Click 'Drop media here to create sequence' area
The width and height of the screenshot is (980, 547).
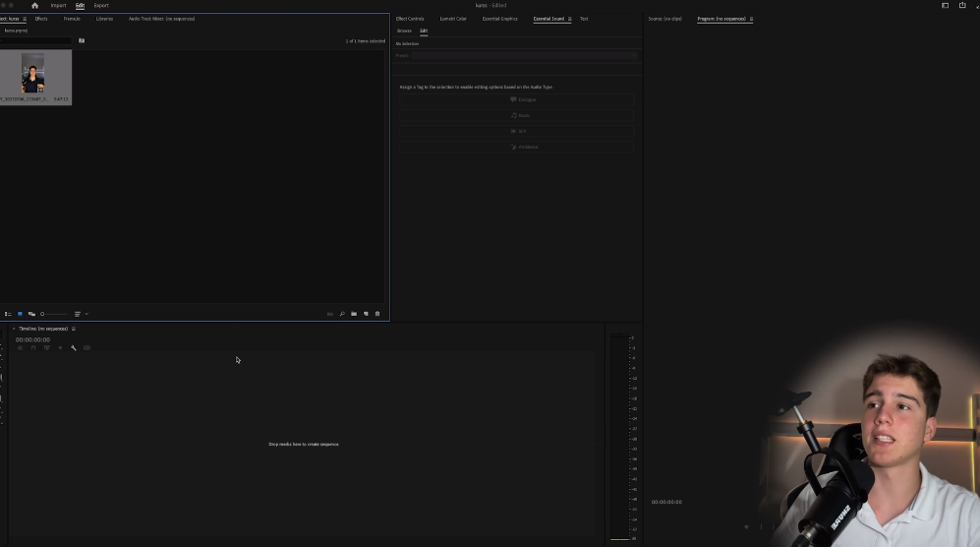point(304,445)
